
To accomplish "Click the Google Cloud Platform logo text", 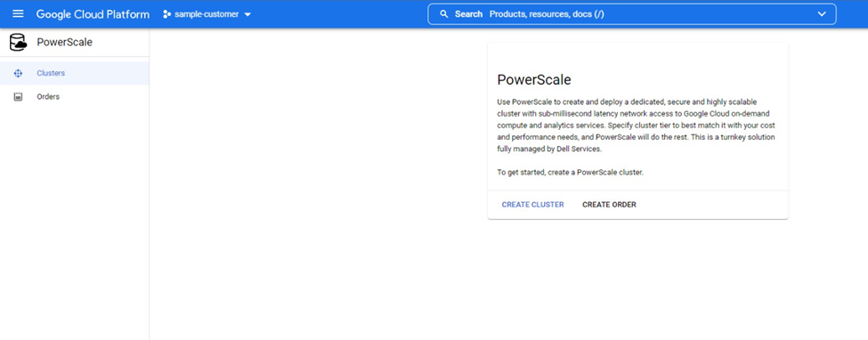I will [x=93, y=14].
